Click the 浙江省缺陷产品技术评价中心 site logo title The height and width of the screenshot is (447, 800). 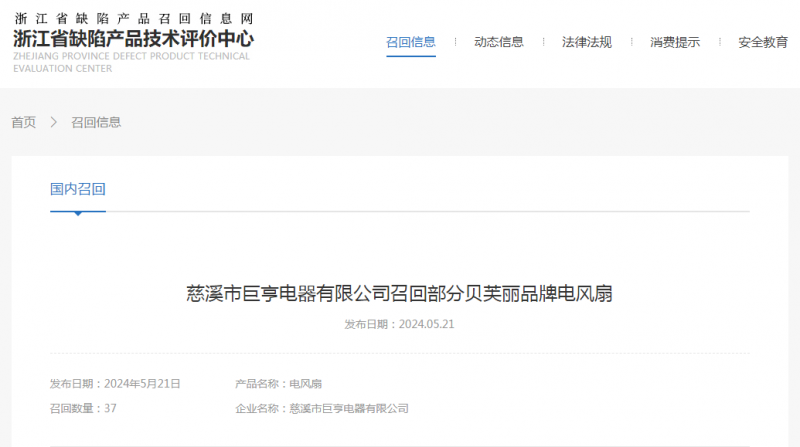pyautogui.click(x=133, y=39)
